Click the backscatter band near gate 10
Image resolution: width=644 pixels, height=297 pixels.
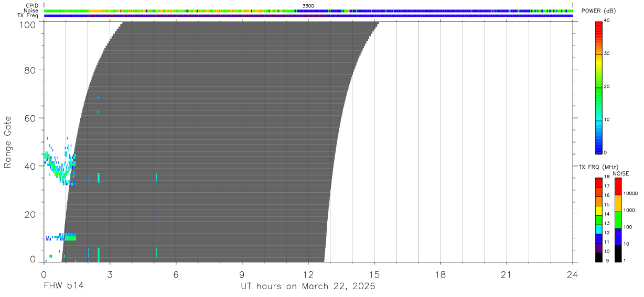tap(62, 237)
